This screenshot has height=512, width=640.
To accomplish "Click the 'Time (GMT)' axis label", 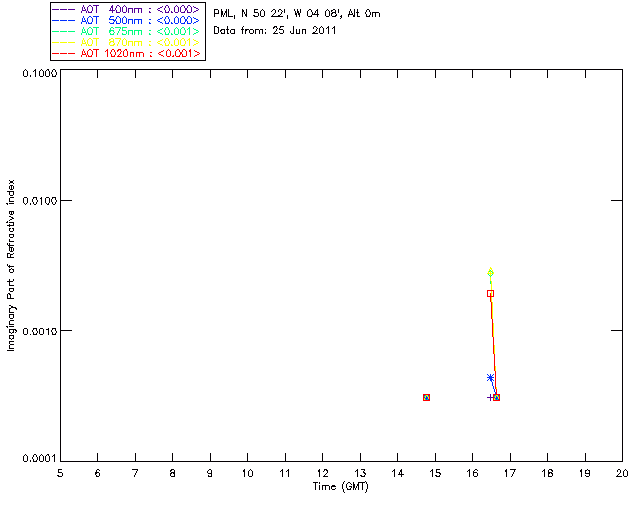I will pyautogui.click(x=340, y=487).
